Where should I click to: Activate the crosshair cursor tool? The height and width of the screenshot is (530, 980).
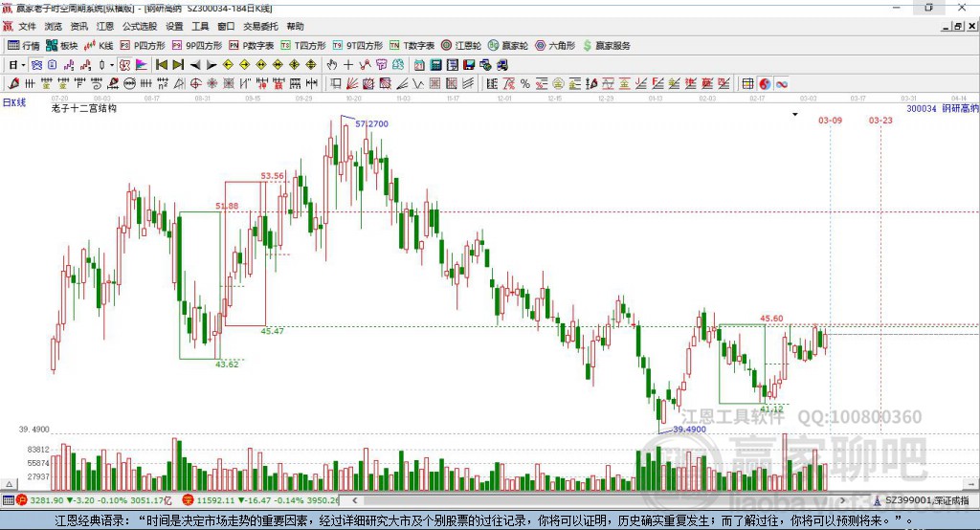(348, 65)
